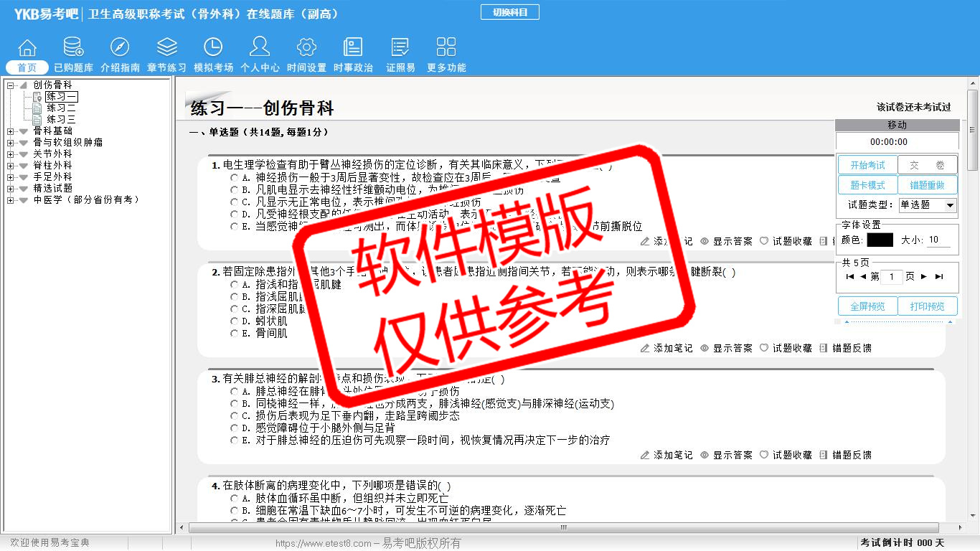980x551 pixels.
Task: Select 练习二 in the tree
Action: [x=61, y=108]
